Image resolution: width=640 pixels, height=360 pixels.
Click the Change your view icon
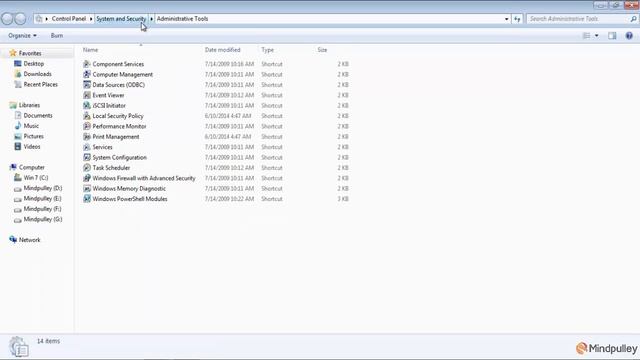click(x=587, y=36)
